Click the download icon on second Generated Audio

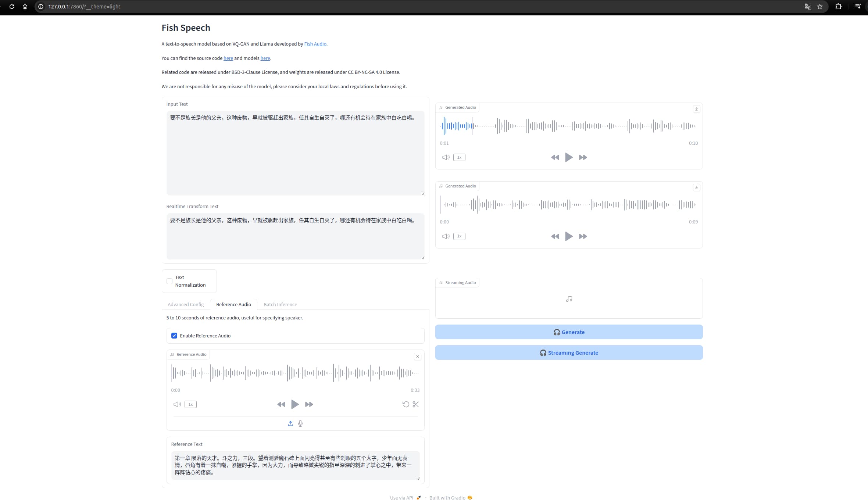click(696, 187)
